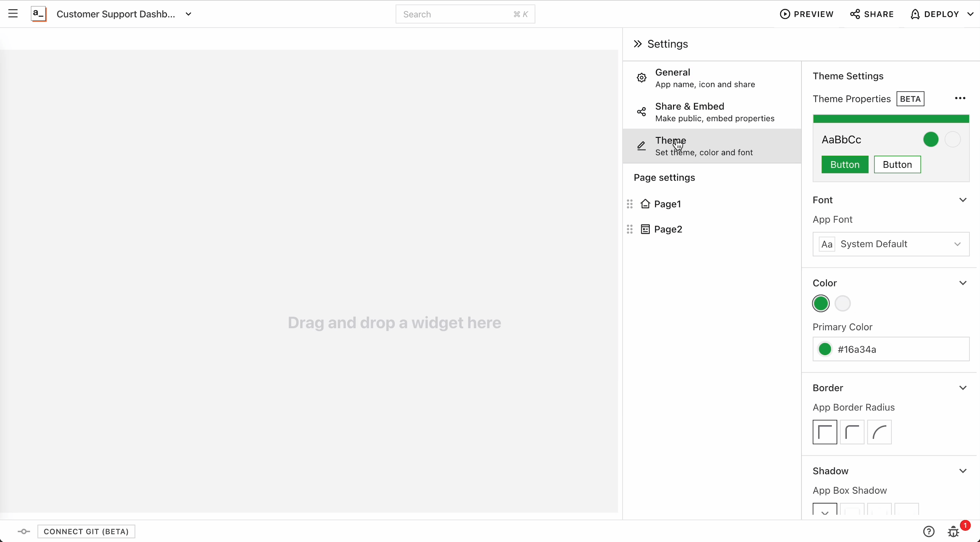This screenshot has height=542, width=980.
Task: Open the hamburger menu icon
Action: pyautogui.click(x=13, y=14)
